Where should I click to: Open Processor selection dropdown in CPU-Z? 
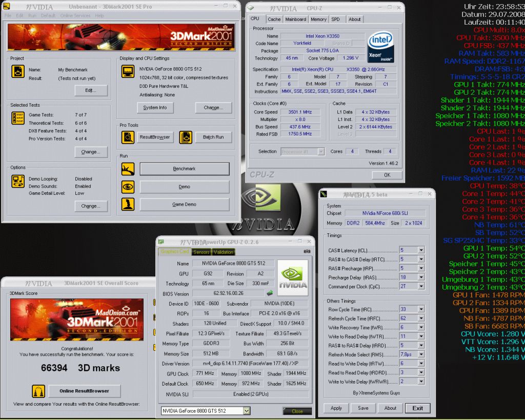coord(321,152)
